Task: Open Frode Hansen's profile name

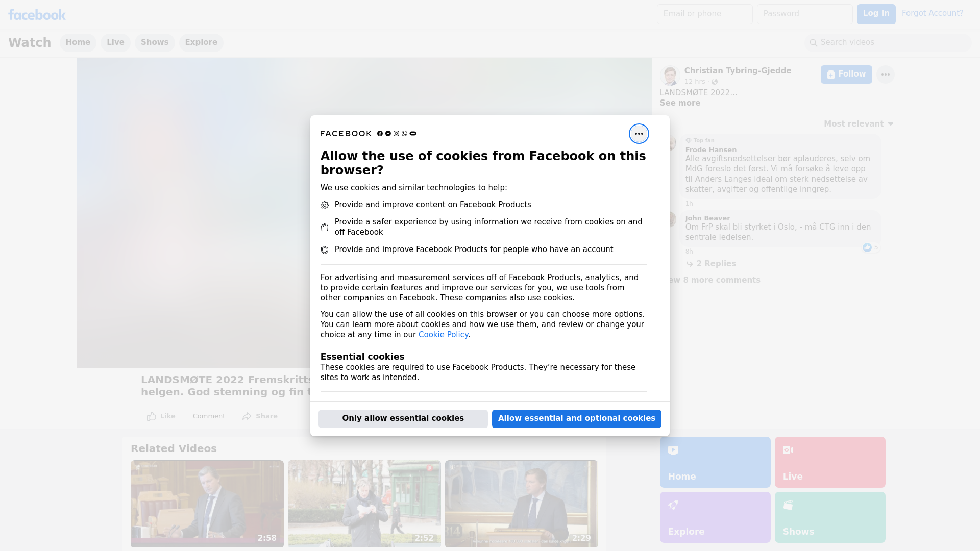Action: coord(710,150)
